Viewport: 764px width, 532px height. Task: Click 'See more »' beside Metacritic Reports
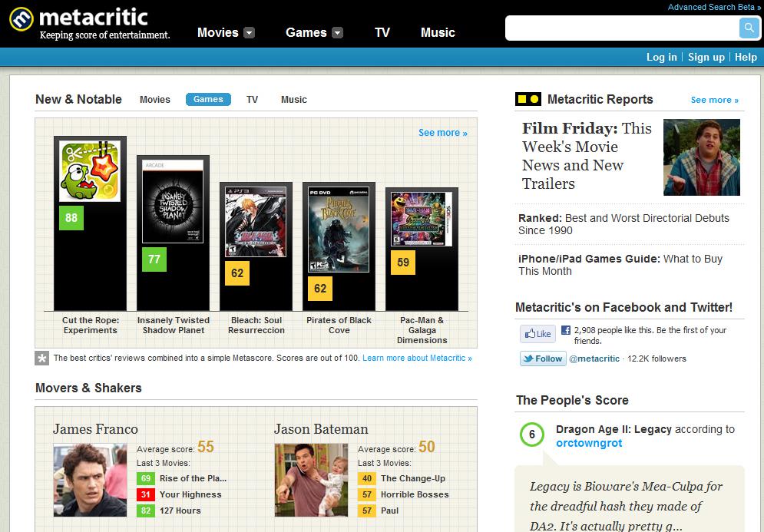coord(715,99)
